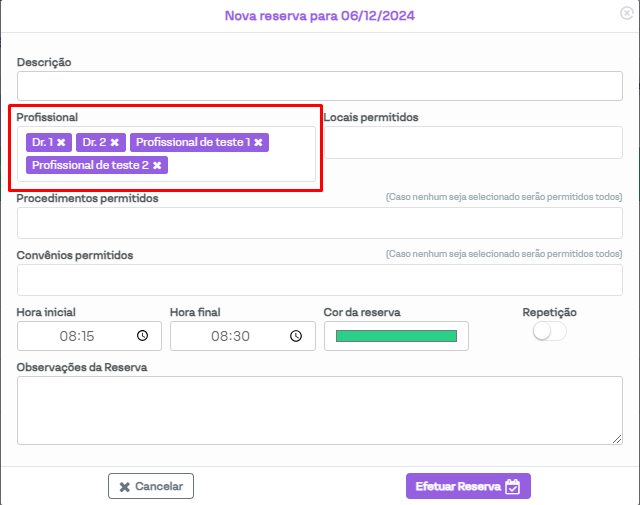
Task: Close the Nova reserva dialog
Action: click(x=626, y=14)
